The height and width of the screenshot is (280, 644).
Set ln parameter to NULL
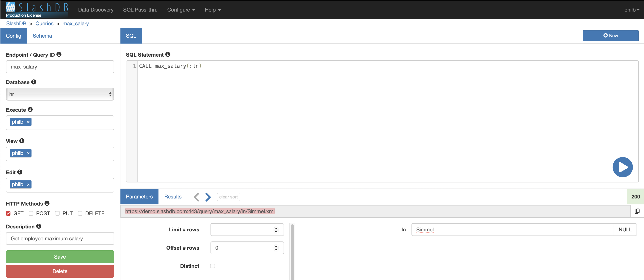coord(625,230)
